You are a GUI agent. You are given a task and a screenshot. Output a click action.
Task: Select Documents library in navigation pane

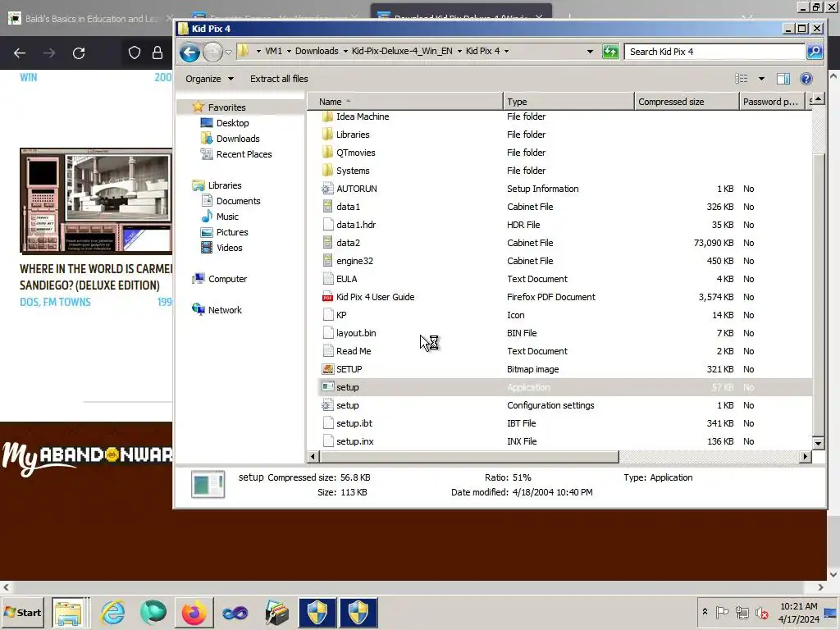(x=238, y=201)
